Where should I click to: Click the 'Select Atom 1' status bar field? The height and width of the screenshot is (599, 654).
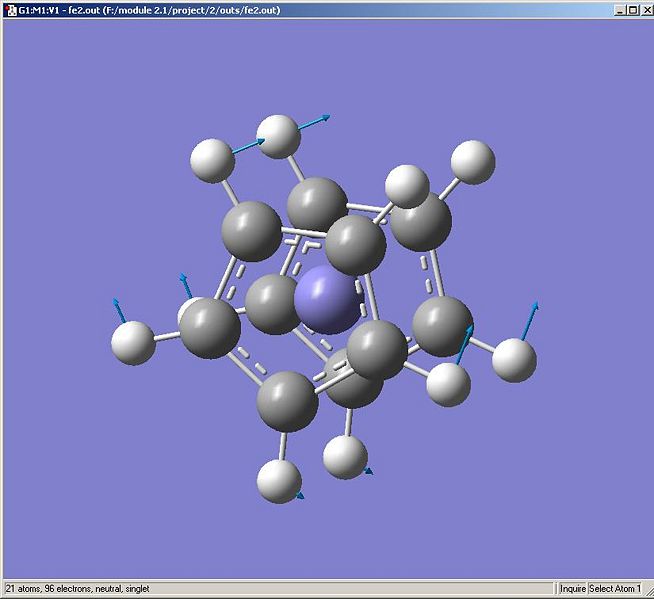(x=615, y=589)
